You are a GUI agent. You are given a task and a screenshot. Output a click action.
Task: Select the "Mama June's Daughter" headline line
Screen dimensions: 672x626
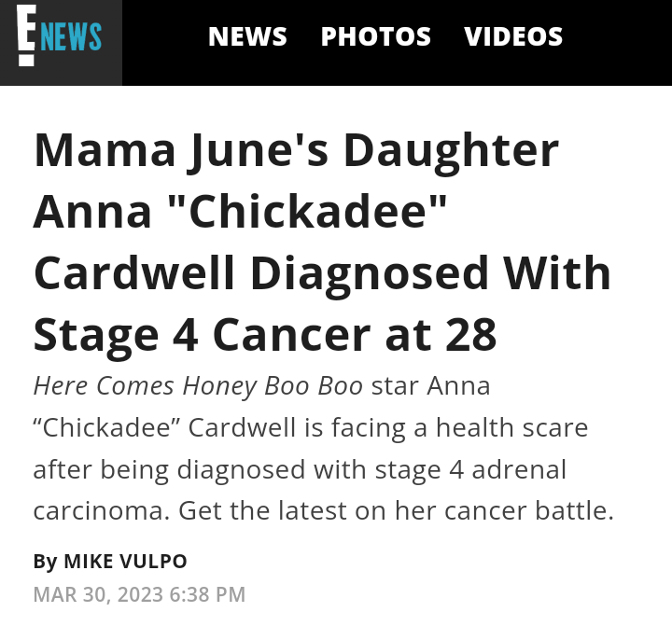296,150
